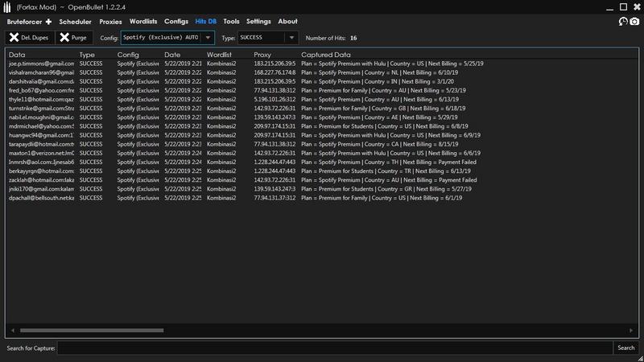Add a new Bruteforcer with the plus icon
The height and width of the screenshot is (362, 644).
tap(48, 22)
